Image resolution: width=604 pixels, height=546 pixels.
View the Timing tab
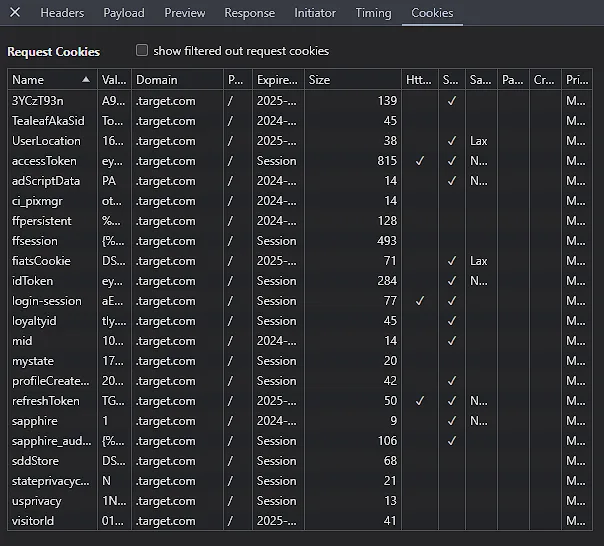373,13
